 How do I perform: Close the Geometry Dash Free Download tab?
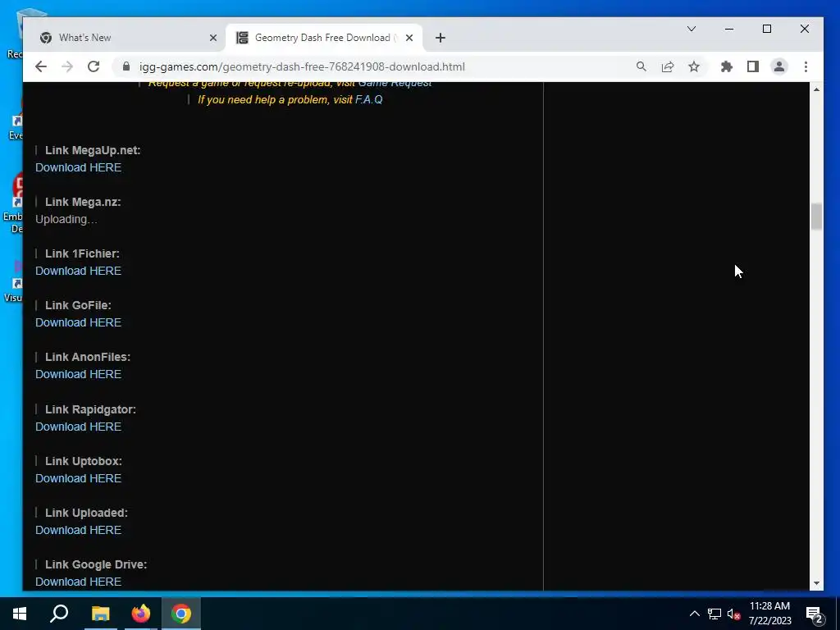(409, 38)
